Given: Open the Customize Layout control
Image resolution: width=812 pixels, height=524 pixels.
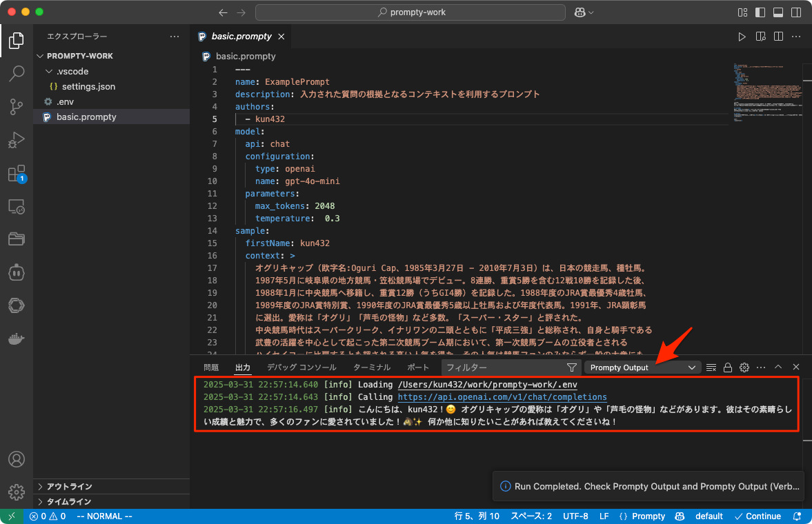Looking at the screenshot, I should [x=742, y=12].
